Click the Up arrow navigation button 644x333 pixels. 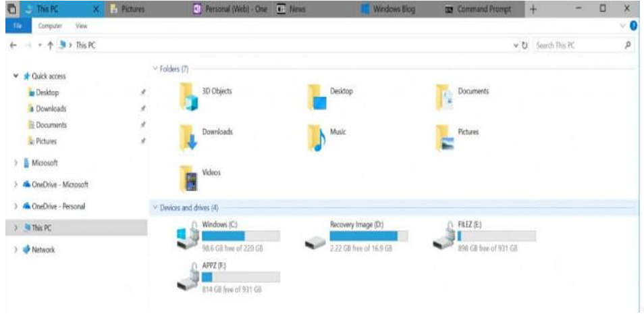click(50, 45)
